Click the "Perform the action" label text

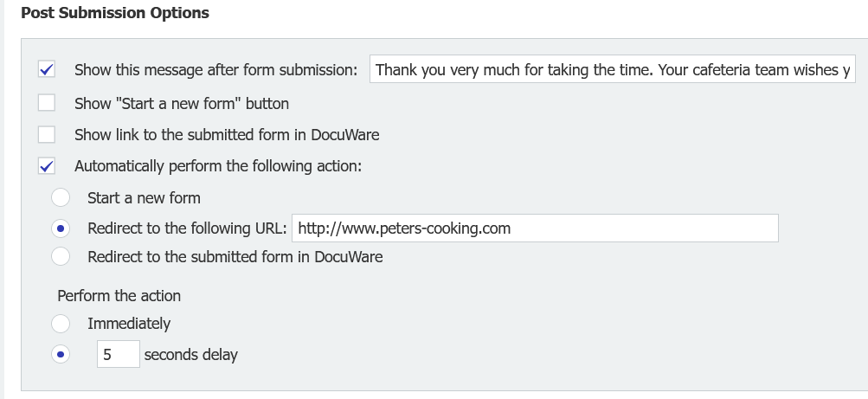(119, 295)
